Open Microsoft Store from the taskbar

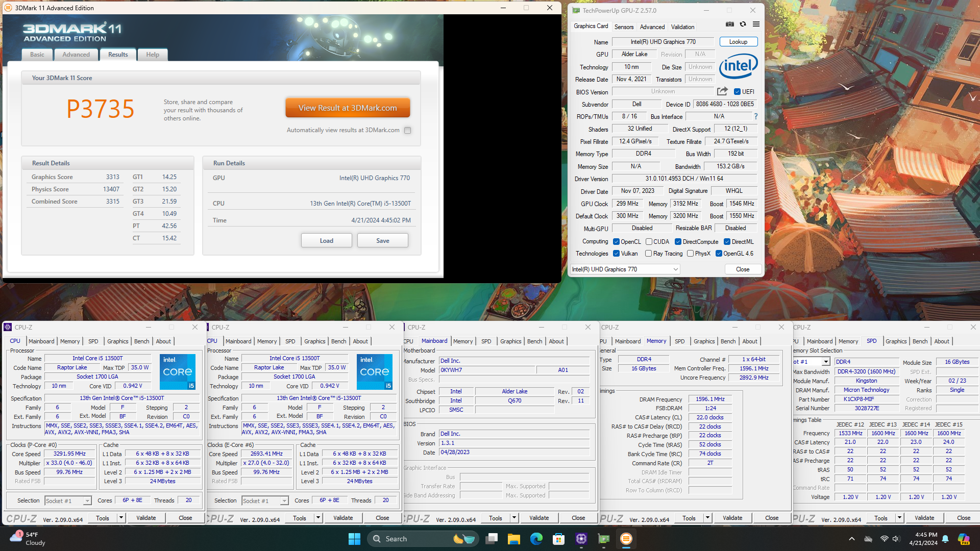point(559,539)
